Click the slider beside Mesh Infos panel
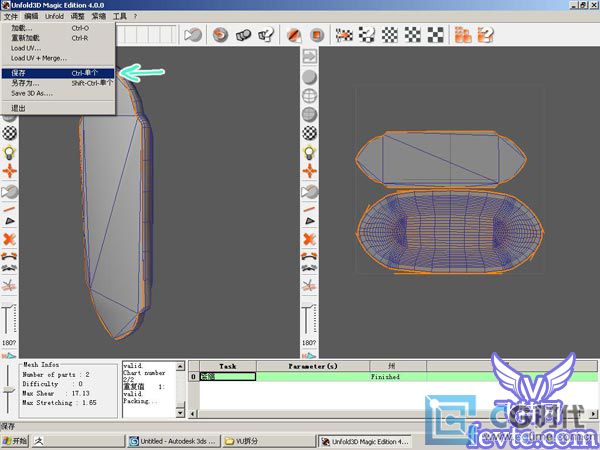This screenshot has height=450, width=600. point(8,389)
